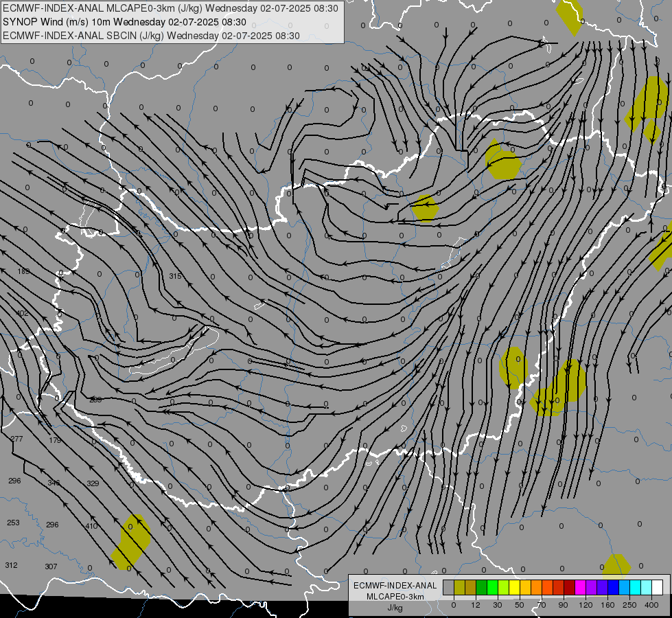The width and height of the screenshot is (672, 618).
Task: Select the dark green legend swatch
Action: point(482,588)
